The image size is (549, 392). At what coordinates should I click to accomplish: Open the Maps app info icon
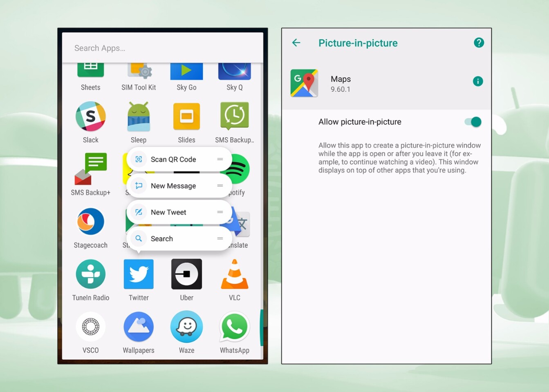pyautogui.click(x=477, y=81)
